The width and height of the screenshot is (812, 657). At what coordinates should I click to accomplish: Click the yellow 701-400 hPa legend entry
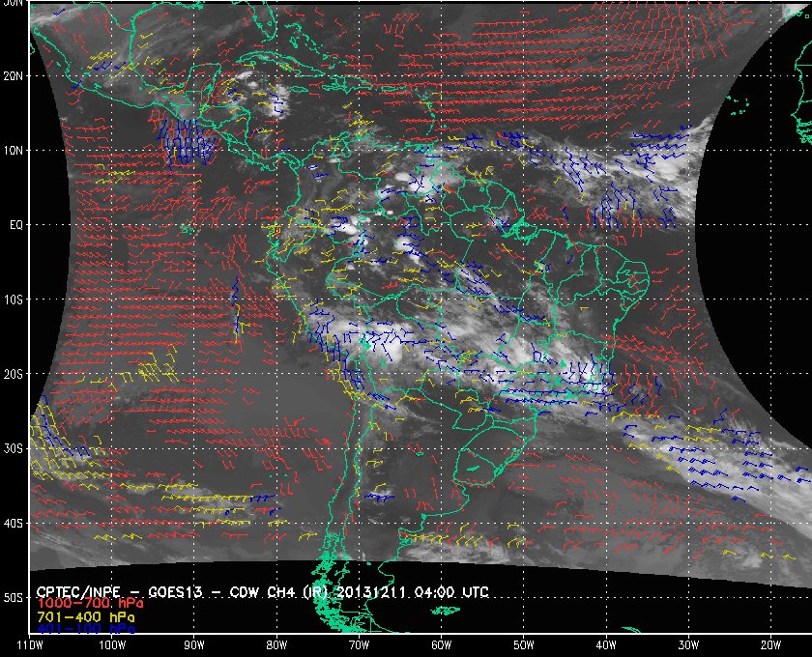click(x=86, y=617)
